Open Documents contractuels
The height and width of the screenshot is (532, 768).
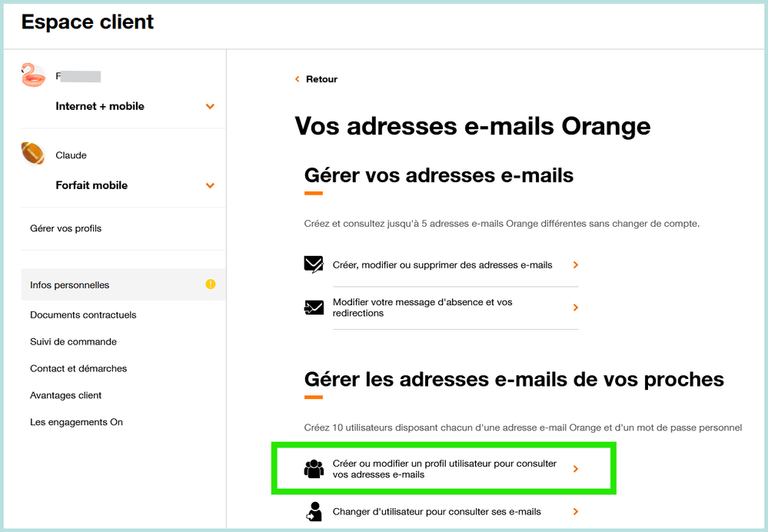click(83, 315)
